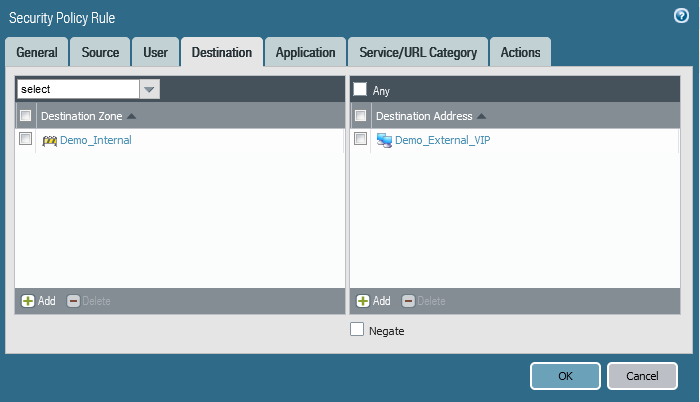Image resolution: width=700 pixels, height=402 pixels.
Task: Switch to the General tab
Action: [37, 52]
